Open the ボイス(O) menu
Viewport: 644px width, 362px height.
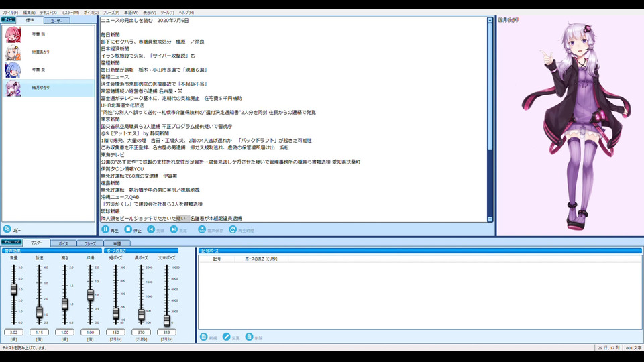[x=91, y=13]
